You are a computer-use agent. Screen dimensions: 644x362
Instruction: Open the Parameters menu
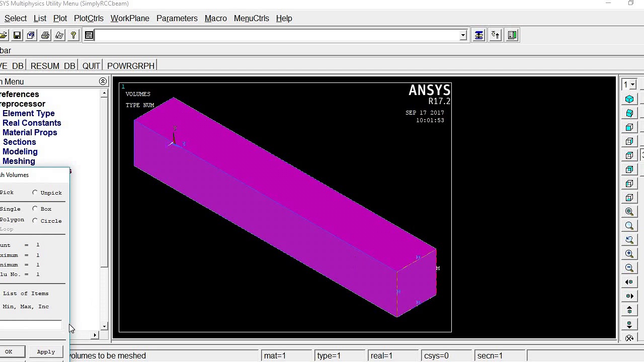point(177,18)
